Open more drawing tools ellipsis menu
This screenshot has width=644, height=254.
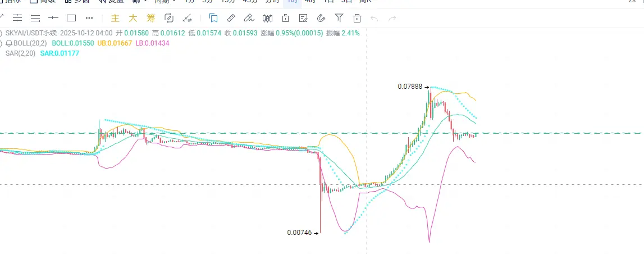[89, 17]
